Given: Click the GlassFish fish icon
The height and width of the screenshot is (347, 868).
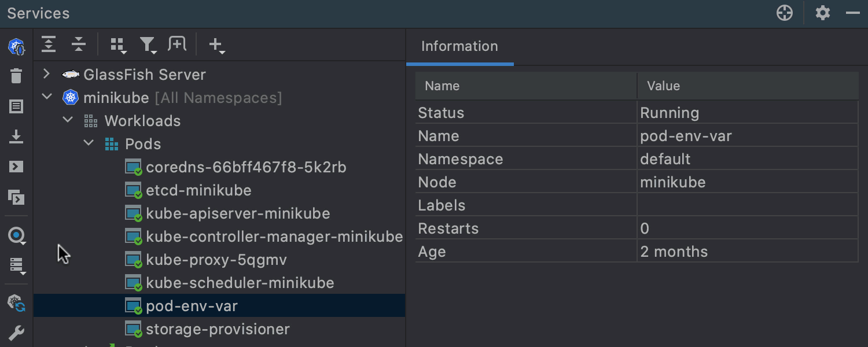Looking at the screenshot, I should coord(71,74).
